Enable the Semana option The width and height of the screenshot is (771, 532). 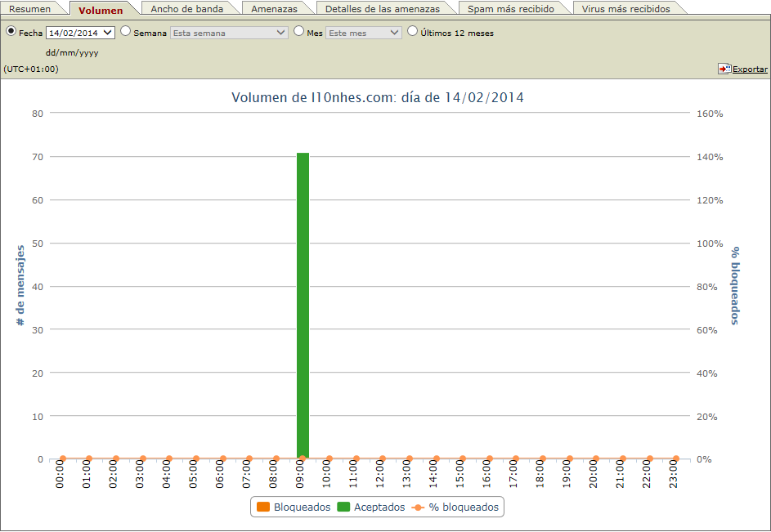[124, 32]
